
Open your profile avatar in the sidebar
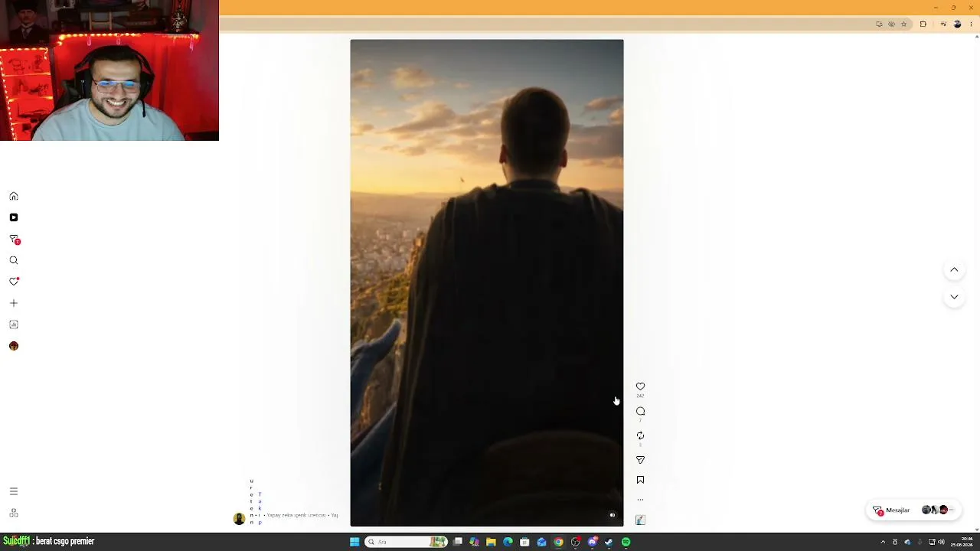click(14, 346)
